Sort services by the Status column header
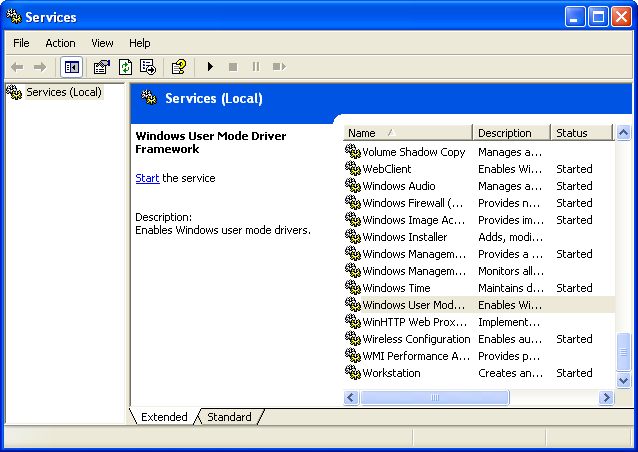This screenshot has height=452, width=638. (x=580, y=133)
